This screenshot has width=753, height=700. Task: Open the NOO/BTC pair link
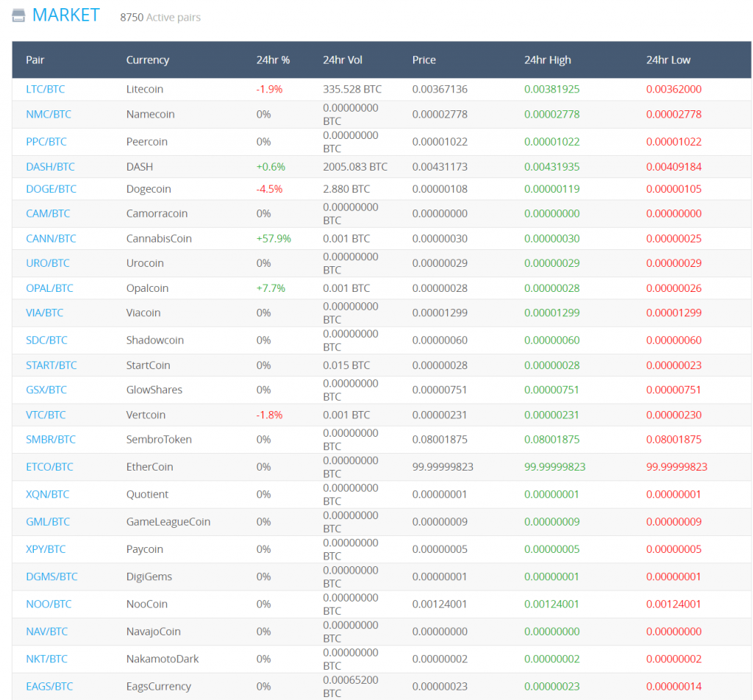tap(49, 604)
